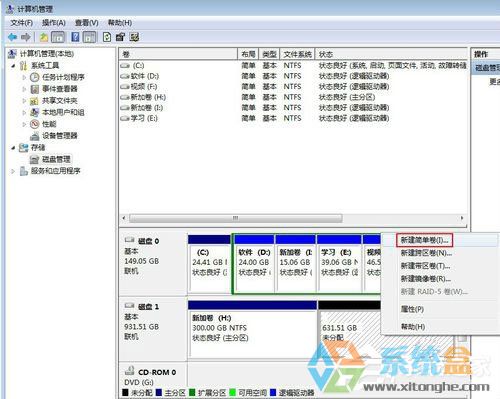Click horizontal scrollbar thumb in volume list

pos(236,218)
